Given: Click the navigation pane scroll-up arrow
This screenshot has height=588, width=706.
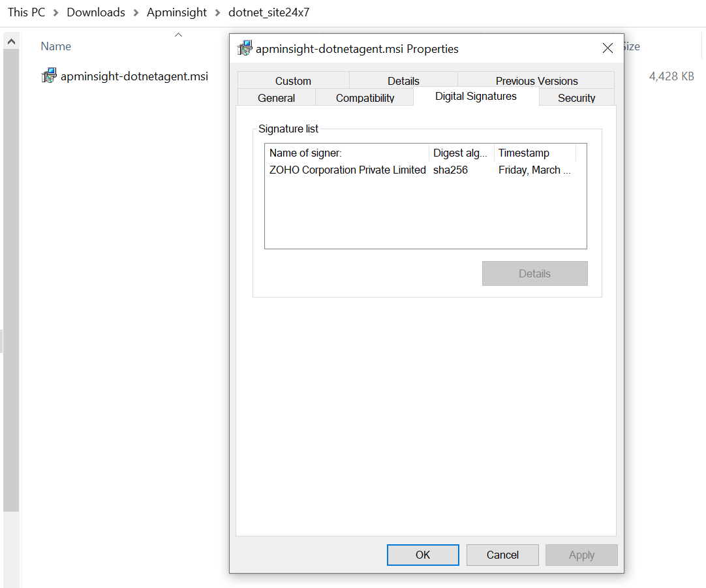Looking at the screenshot, I should point(11,42).
